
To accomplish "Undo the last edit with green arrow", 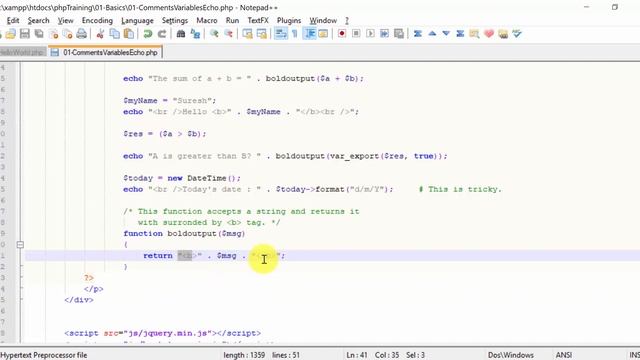I will 147,34.
